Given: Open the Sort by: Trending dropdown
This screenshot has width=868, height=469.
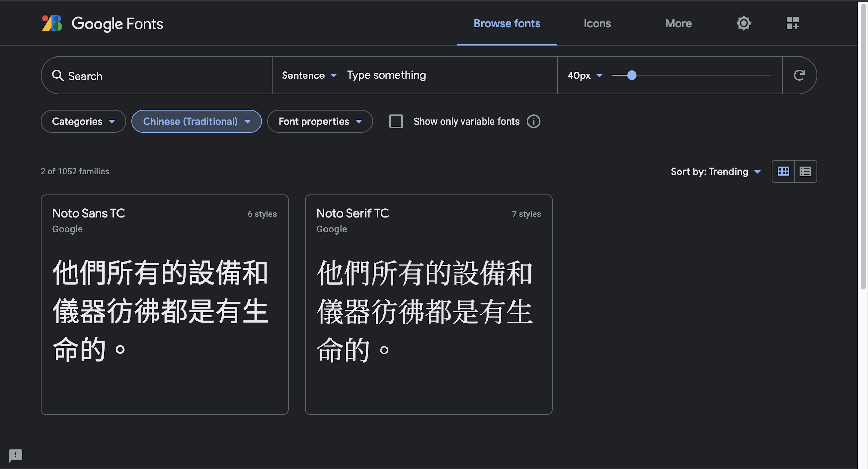Looking at the screenshot, I should (x=715, y=171).
